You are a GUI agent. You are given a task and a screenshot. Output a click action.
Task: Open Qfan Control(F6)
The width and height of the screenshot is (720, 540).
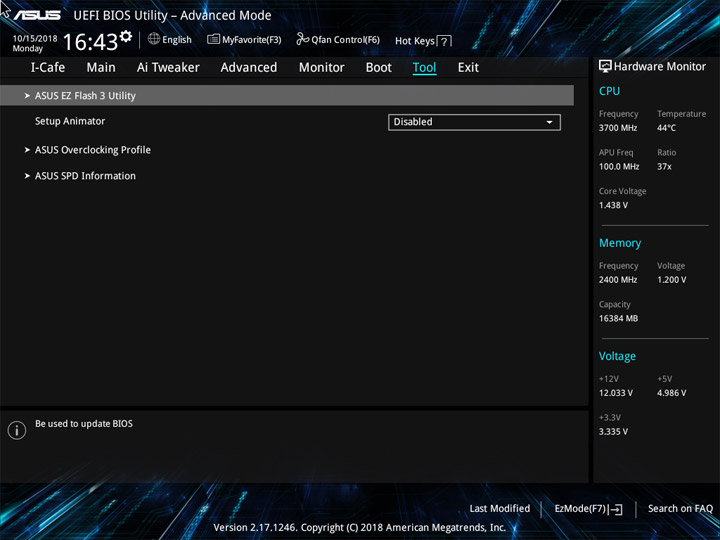338,39
